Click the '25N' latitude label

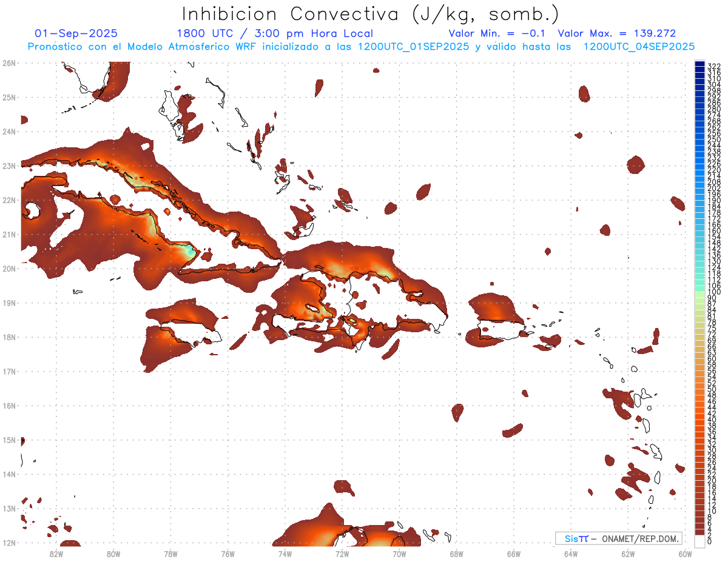coord(8,97)
